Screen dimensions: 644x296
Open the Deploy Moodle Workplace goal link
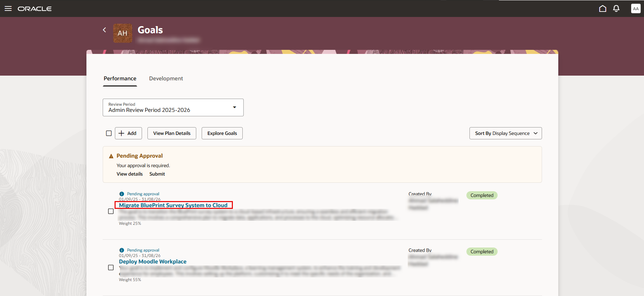pyautogui.click(x=153, y=261)
